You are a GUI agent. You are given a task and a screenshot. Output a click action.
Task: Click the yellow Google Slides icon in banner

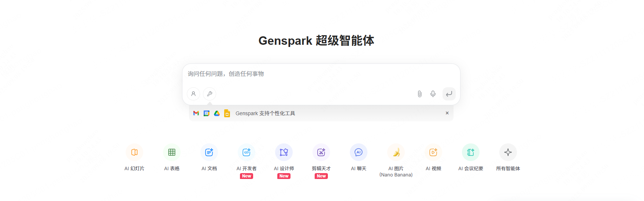[227, 113]
